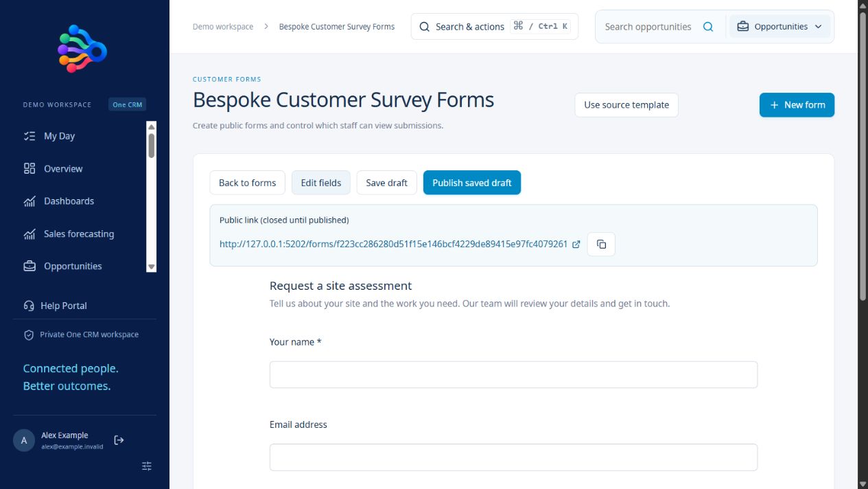Click the page scrollbar up arrow
The height and width of the screenshot is (489, 868).
(863, 5)
